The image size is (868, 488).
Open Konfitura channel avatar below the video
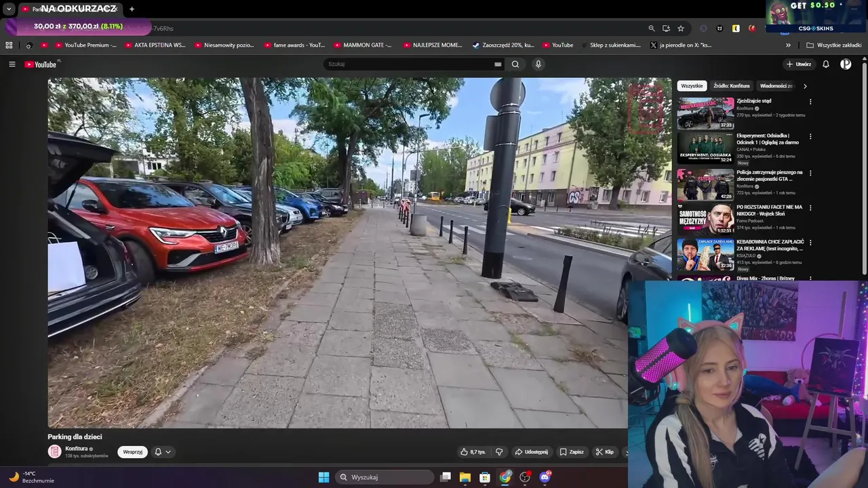(54, 452)
